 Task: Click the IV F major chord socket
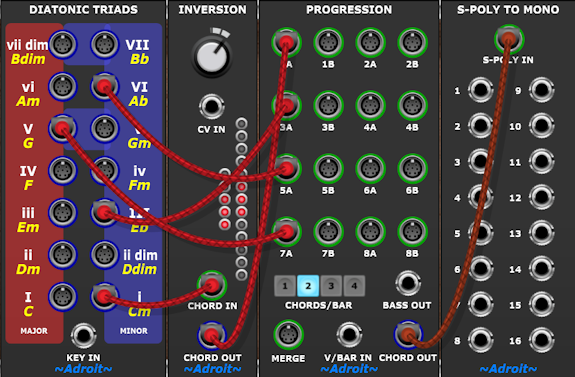tap(63, 171)
